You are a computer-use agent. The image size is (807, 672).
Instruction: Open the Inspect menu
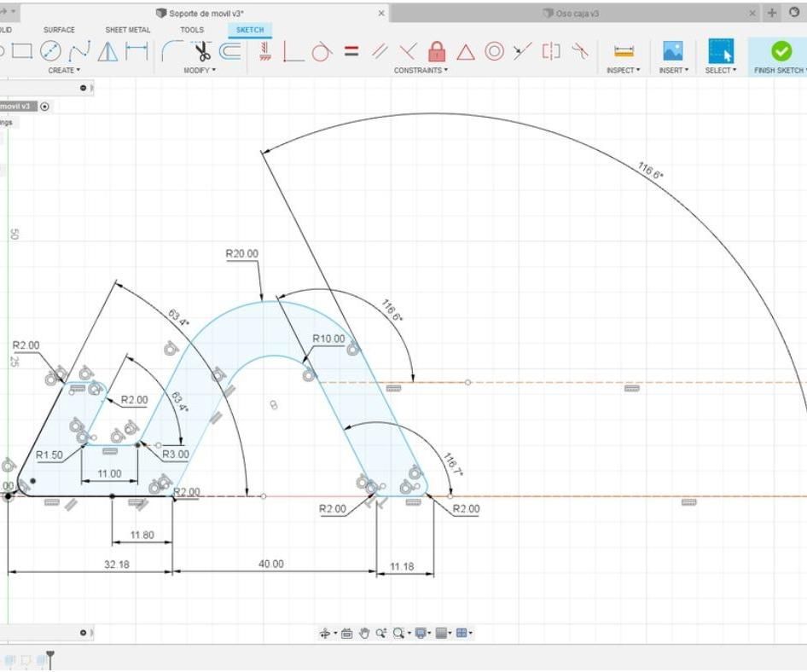(x=622, y=70)
